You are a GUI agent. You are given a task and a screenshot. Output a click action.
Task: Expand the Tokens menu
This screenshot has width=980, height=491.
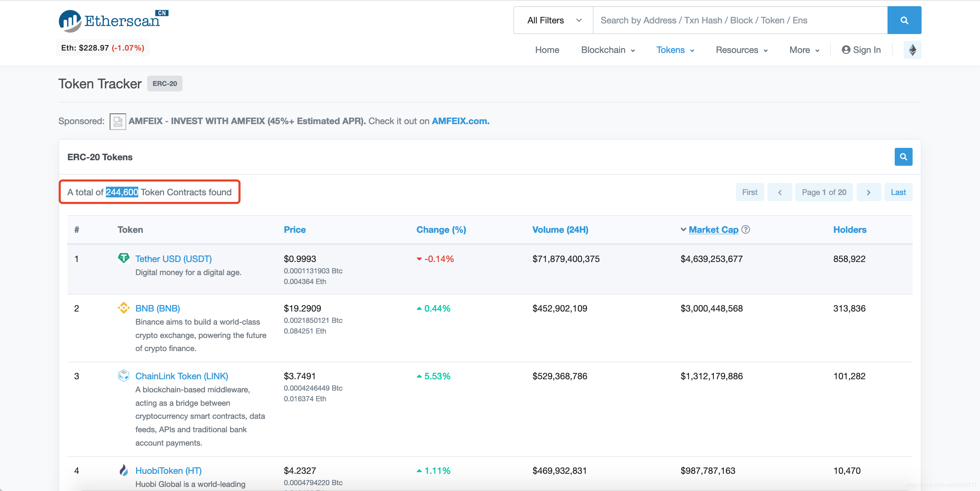pos(675,50)
